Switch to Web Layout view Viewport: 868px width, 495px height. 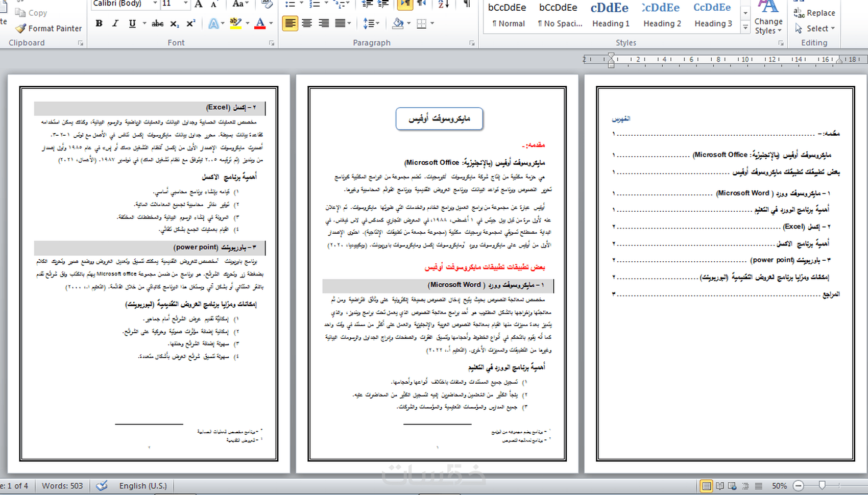point(733,486)
